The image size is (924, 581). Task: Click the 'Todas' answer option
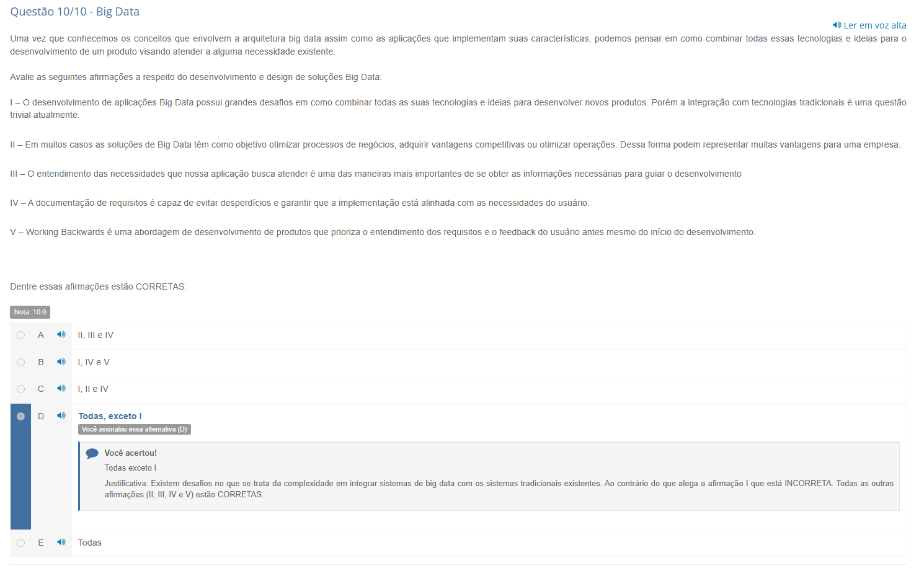[x=90, y=543]
